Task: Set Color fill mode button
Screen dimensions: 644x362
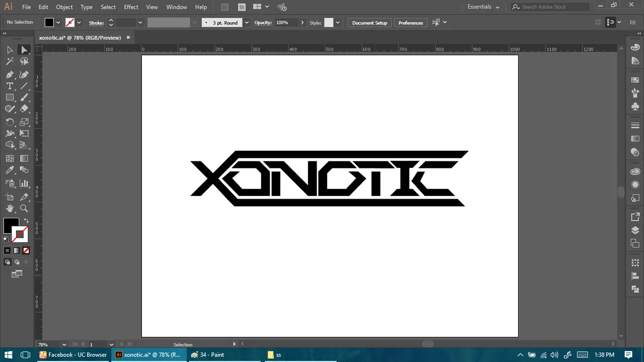Action: pyautogui.click(x=7, y=250)
